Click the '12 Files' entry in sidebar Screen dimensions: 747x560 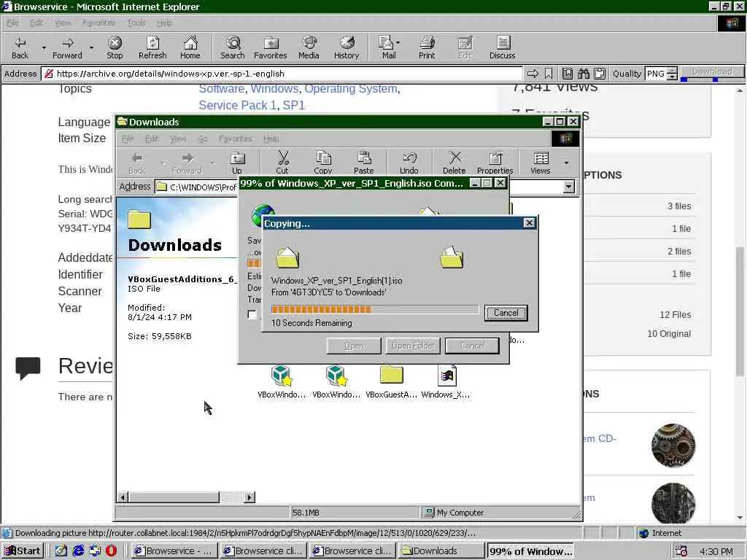[x=675, y=315]
